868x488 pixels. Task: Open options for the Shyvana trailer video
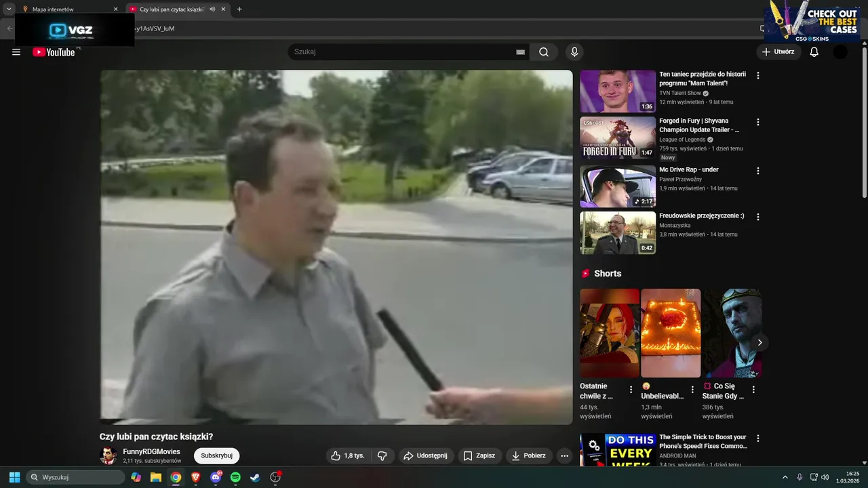pos(758,123)
